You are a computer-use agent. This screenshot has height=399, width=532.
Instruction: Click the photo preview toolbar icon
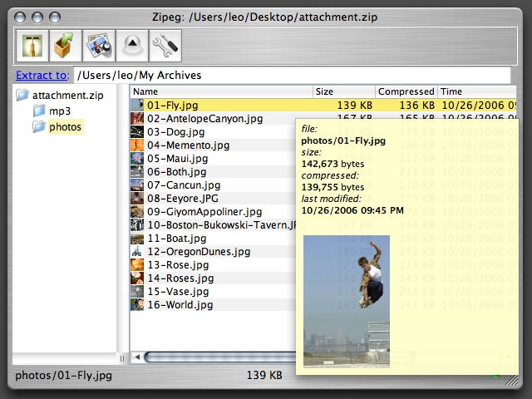pos(99,46)
